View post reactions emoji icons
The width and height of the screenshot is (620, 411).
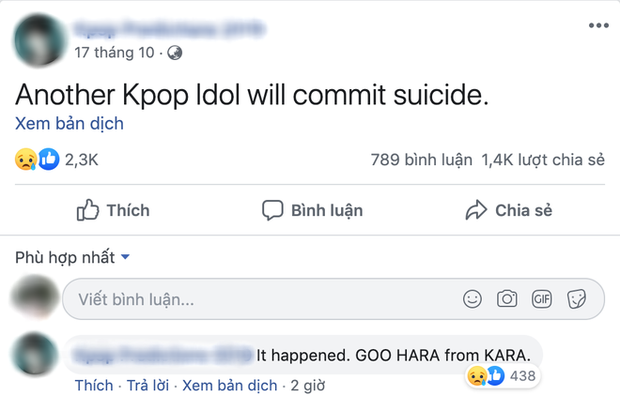37,158
